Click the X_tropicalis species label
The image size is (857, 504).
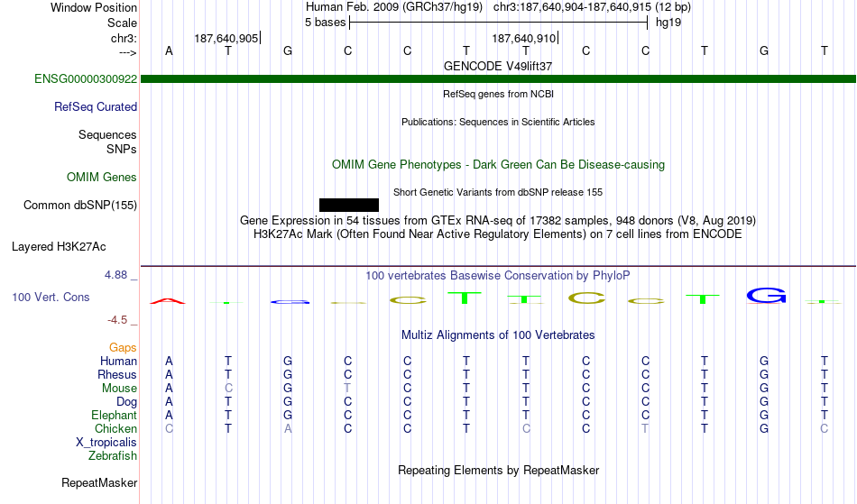click(x=106, y=443)
